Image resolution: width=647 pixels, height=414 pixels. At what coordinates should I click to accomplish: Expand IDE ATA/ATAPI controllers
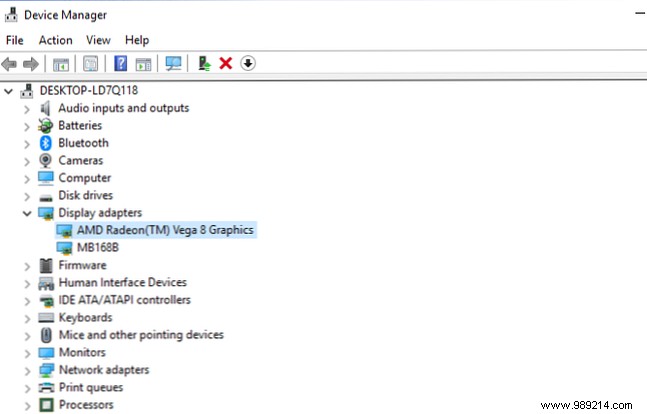click(27, 301)
